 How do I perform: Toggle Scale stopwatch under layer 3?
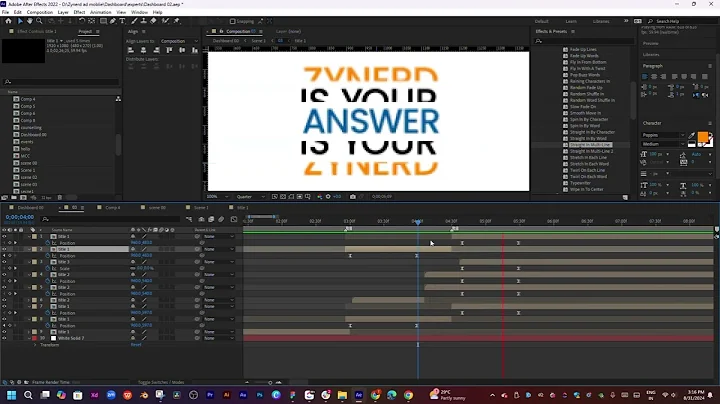(x=47, y=268)
